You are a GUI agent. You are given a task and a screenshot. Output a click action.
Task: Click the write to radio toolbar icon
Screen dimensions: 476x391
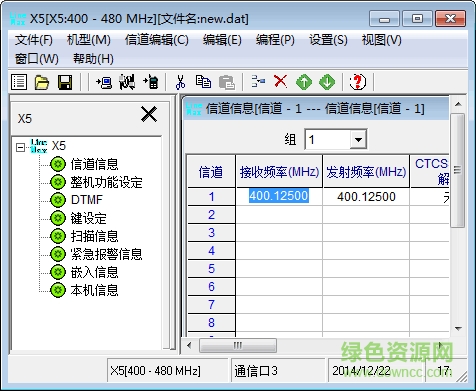point(150,82)
